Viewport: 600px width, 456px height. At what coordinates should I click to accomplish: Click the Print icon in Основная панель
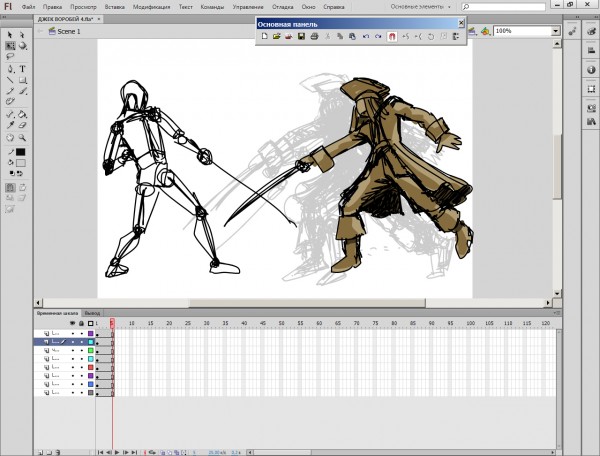[x=314, y=36]
